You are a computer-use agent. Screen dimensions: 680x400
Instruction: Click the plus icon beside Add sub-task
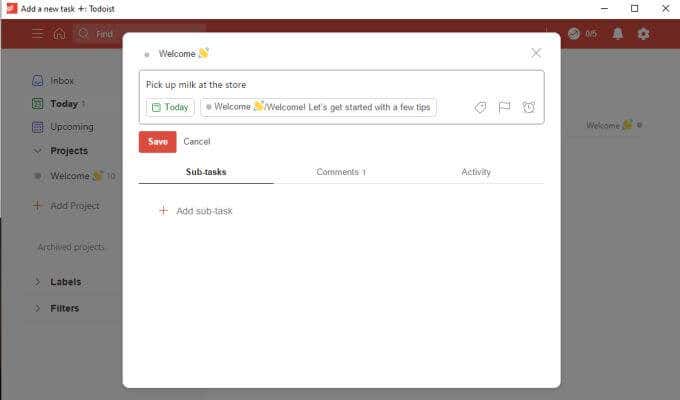(163, 211)
